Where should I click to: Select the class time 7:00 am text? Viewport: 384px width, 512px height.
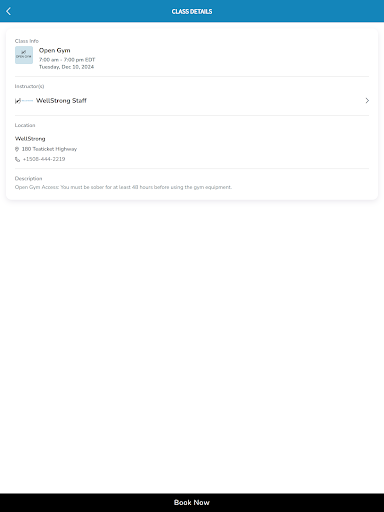[49, 60]
